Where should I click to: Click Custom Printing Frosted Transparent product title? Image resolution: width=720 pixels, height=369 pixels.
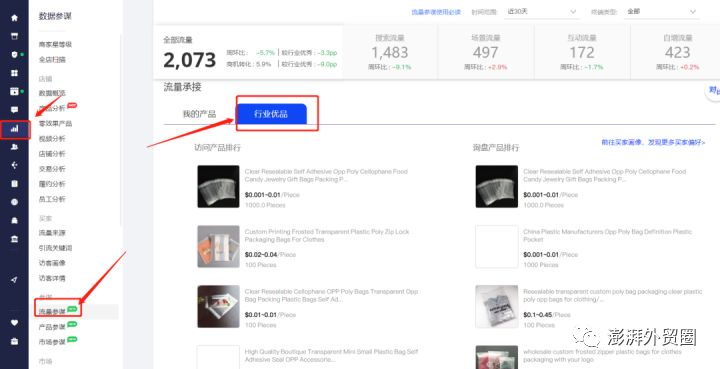point(327,236)
